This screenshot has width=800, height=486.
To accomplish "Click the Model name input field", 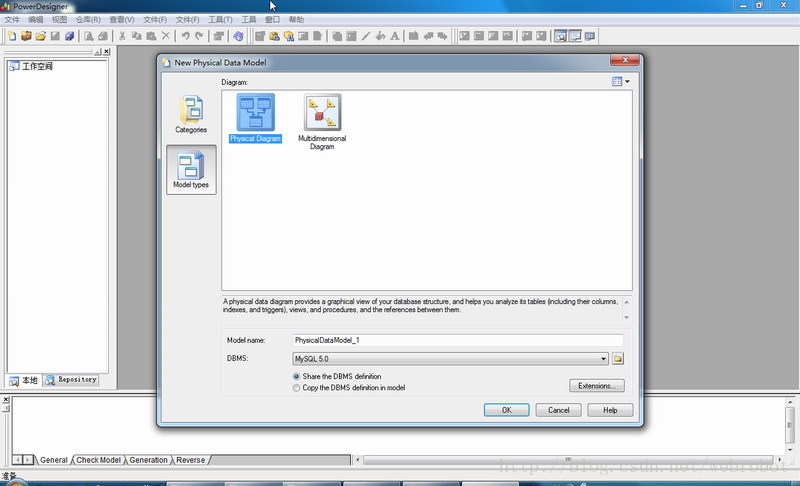I will tap(458, 340).
